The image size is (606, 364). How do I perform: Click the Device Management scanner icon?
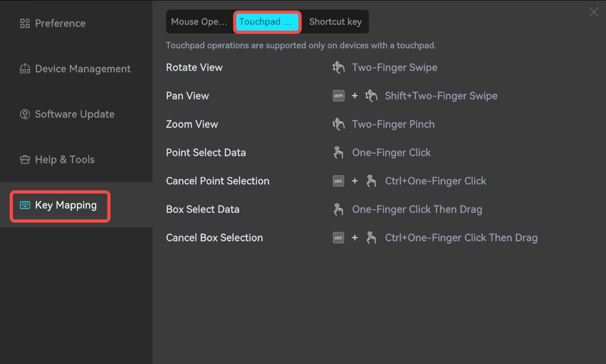(x=25, y=69)
